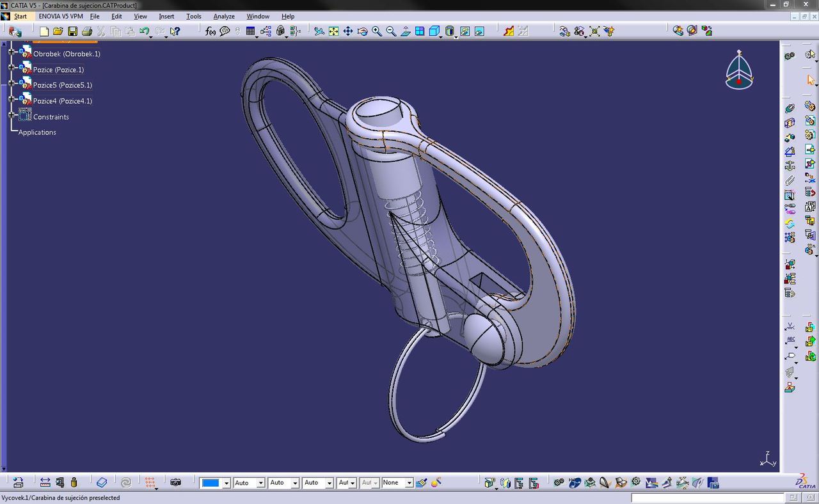
Task: Click the Update All icon in bottom toolbar
Action: 126,482
